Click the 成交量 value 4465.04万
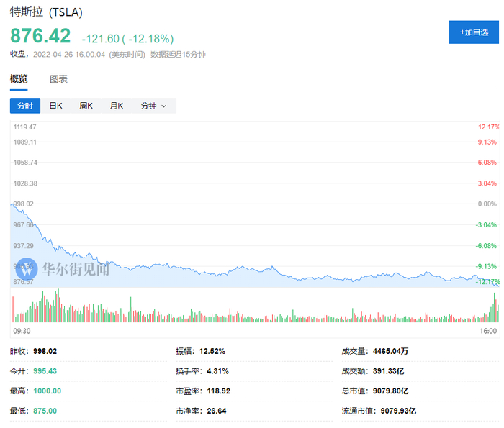The height and width of the screenshot is (428, 504). 390,351
